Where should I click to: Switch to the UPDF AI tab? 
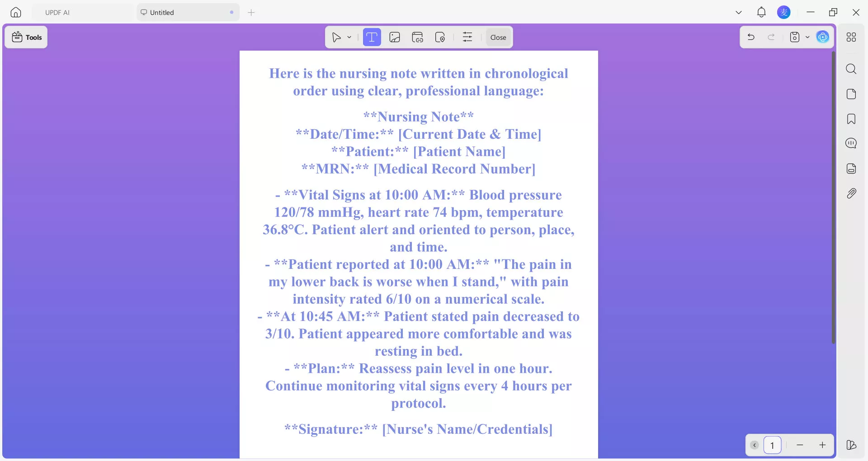(57, 12)
